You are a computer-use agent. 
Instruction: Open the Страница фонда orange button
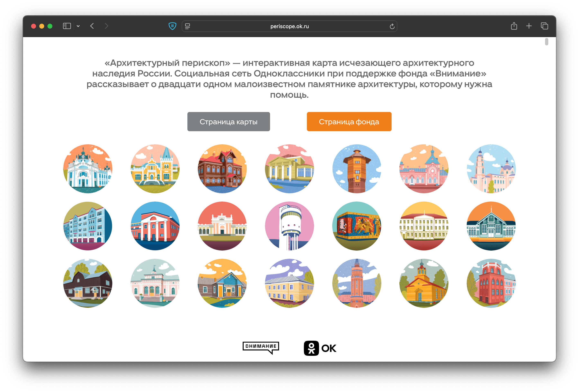pyautogui.click(x=349, y=122)
